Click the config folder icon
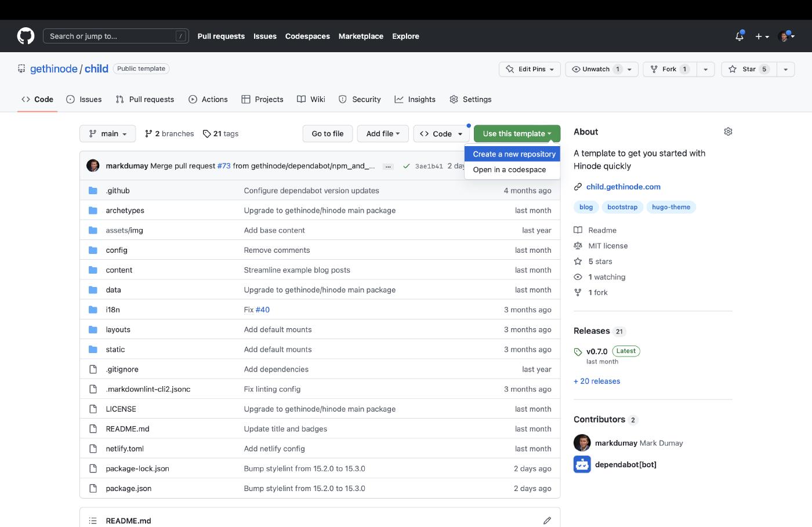 (93, 250)
